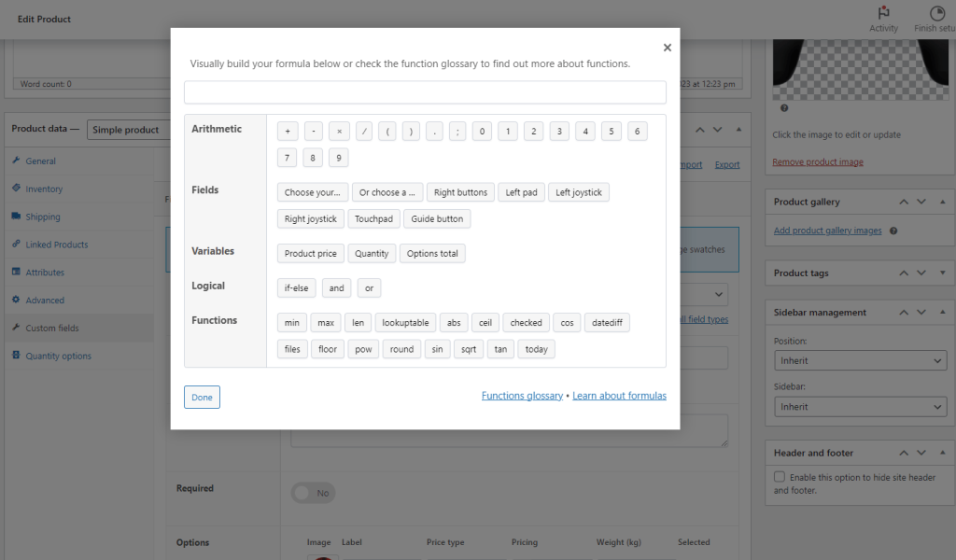956x560 pixels.
Task: Open the Position dropdown under Sidebar management
Action: coord(860,360)
